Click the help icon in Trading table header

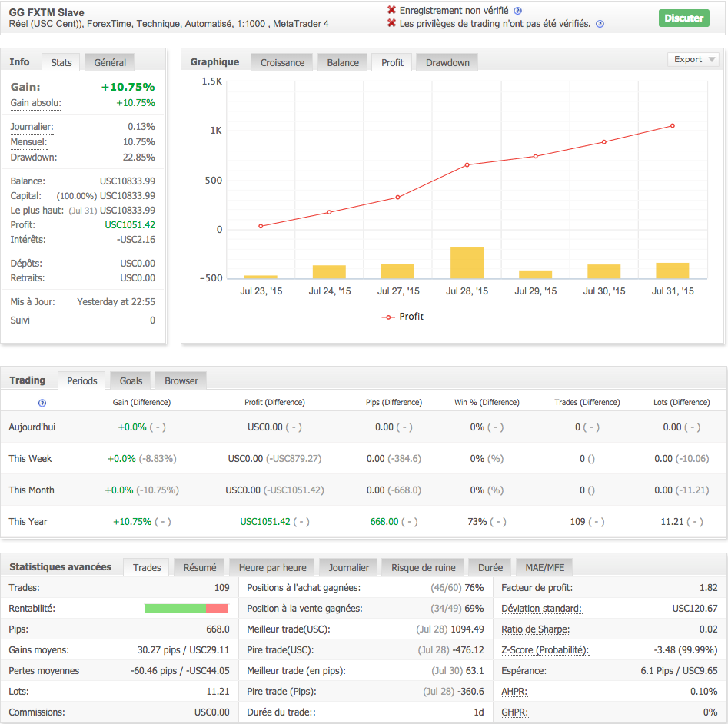coord(42,402)
